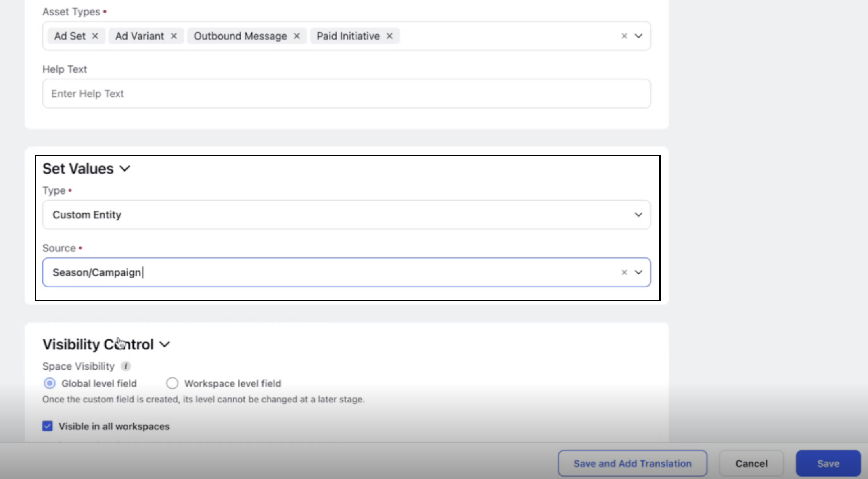Open the Type dropdown showing Custom Entity
Viewport: 868px width, 479px height.
(x=346, y=215)
